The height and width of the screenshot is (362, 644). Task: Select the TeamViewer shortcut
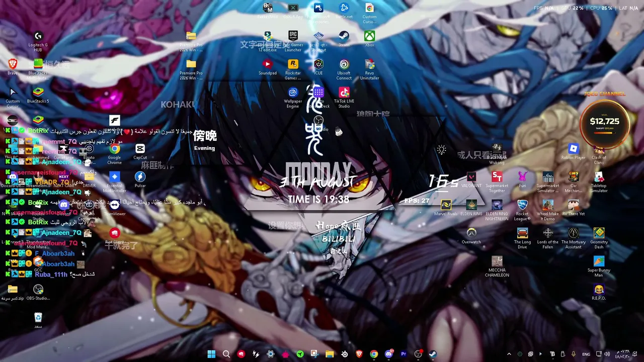[114, 208]
